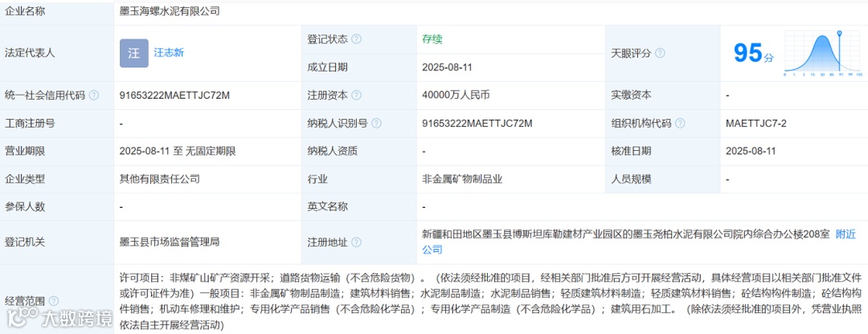Click establishment date value beside 成立日期
This screenshot has width=868, height=334.
tap(447, 67)
